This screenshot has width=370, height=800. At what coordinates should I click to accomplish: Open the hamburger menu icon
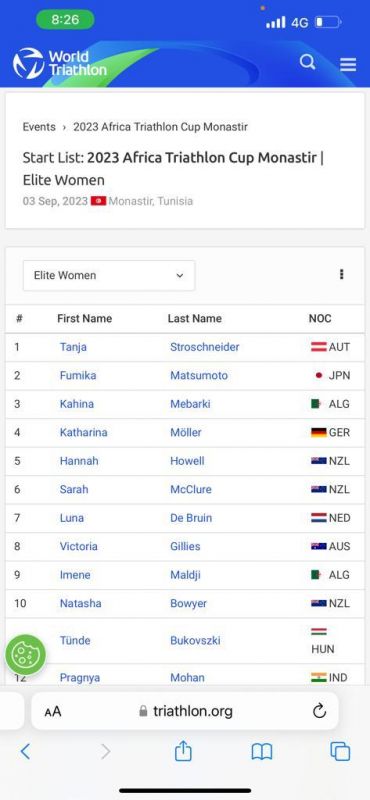(348, 64)
